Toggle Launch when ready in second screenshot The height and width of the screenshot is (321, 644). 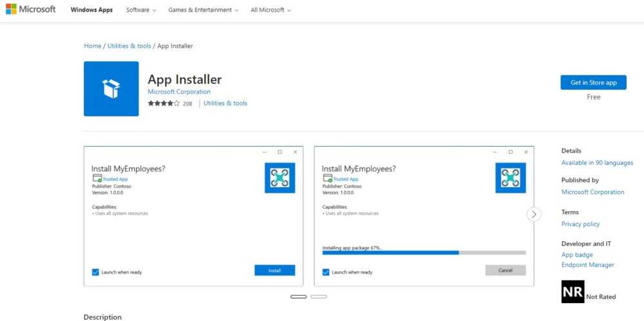[327, 272]
